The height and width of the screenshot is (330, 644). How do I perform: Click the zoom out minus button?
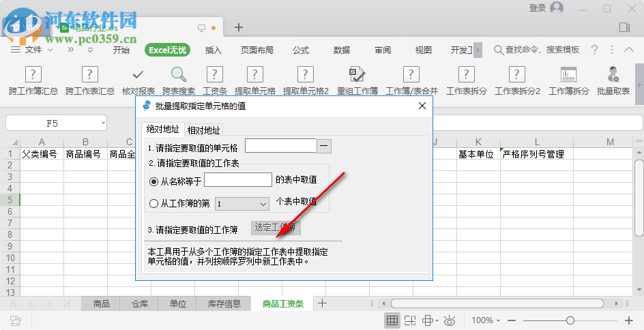click(x=512, y=320)
